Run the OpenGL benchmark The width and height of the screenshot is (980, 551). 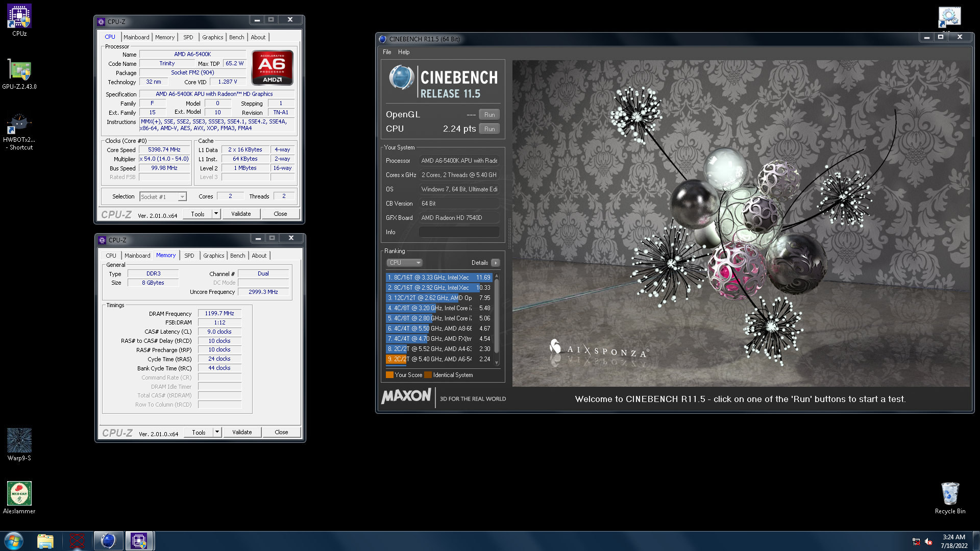point(489,115)
